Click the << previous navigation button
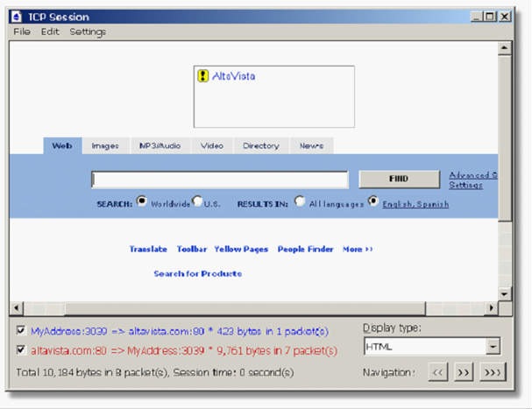532x409 pixels. [x=438, y=372]
